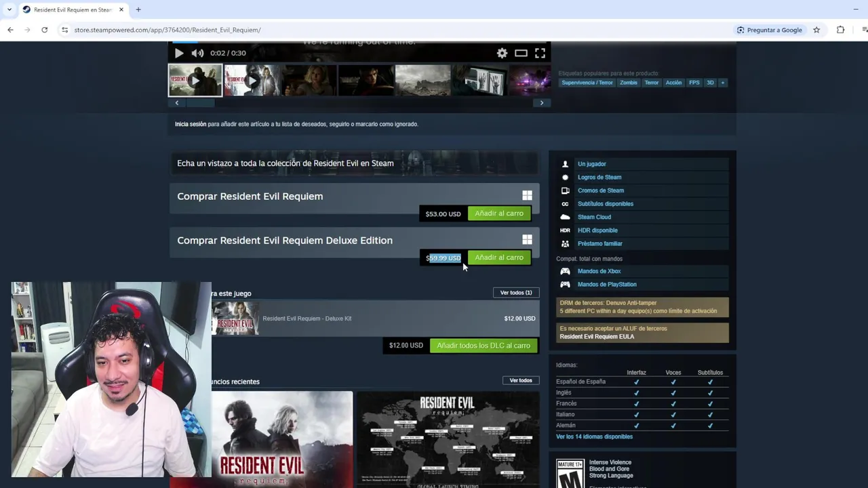Screen dimensions: 868x488
Task: Click the Mature 17+ ESRB rating badge
Action: [570, 473]
